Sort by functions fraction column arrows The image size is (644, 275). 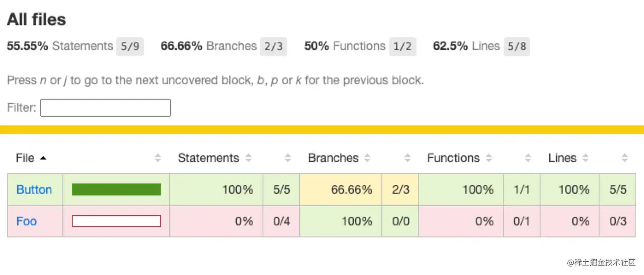(x=528, y=158)
